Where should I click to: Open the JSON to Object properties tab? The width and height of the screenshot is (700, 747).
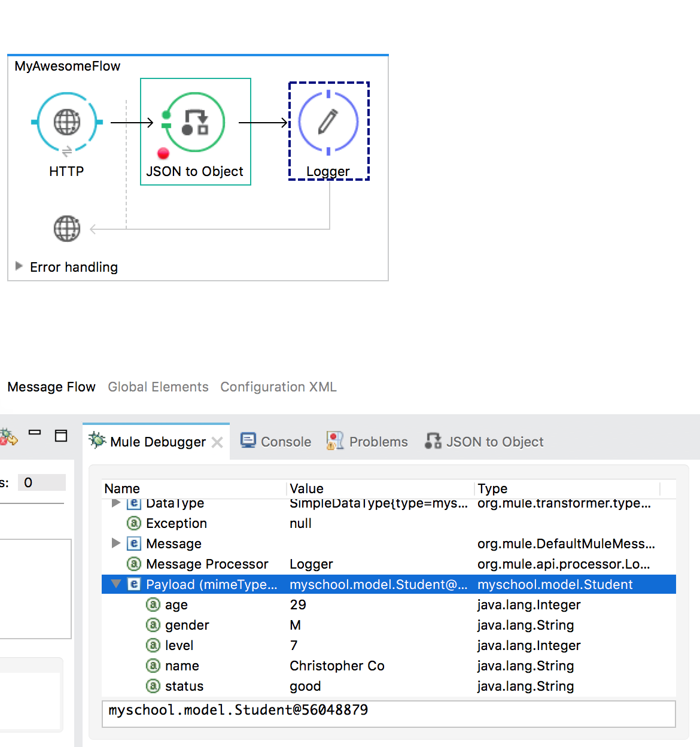tap(484, 442)
